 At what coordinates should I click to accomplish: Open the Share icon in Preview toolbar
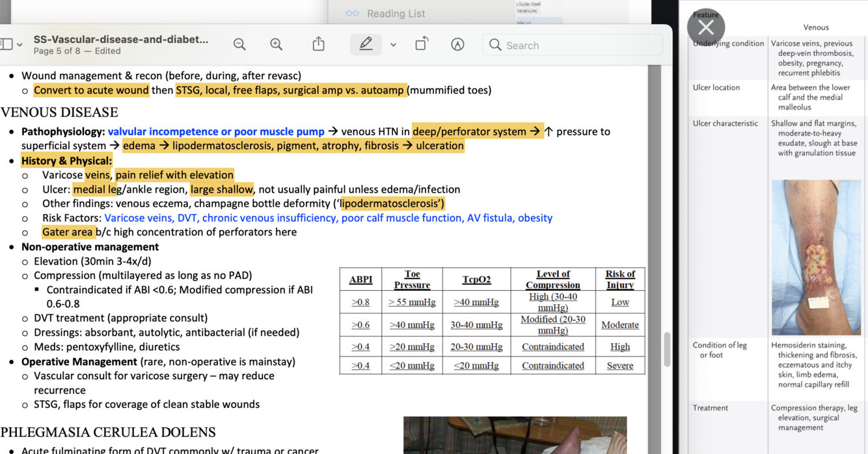pos(318,44)
